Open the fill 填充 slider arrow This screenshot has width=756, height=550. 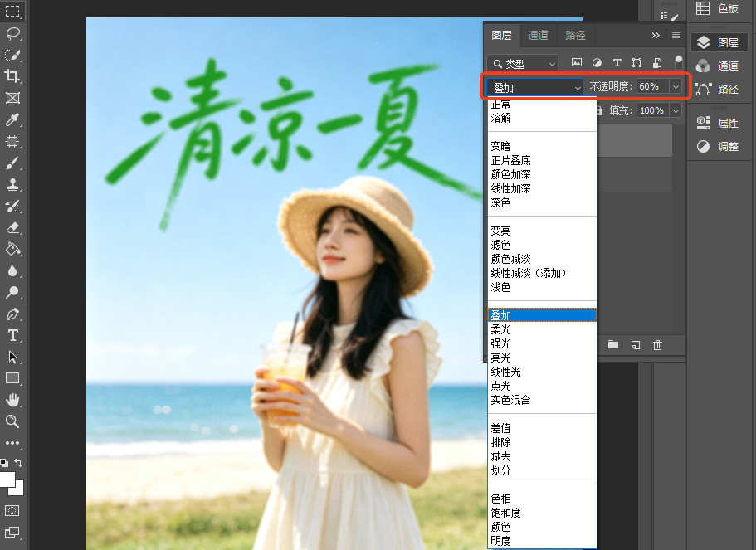[676, 111]
